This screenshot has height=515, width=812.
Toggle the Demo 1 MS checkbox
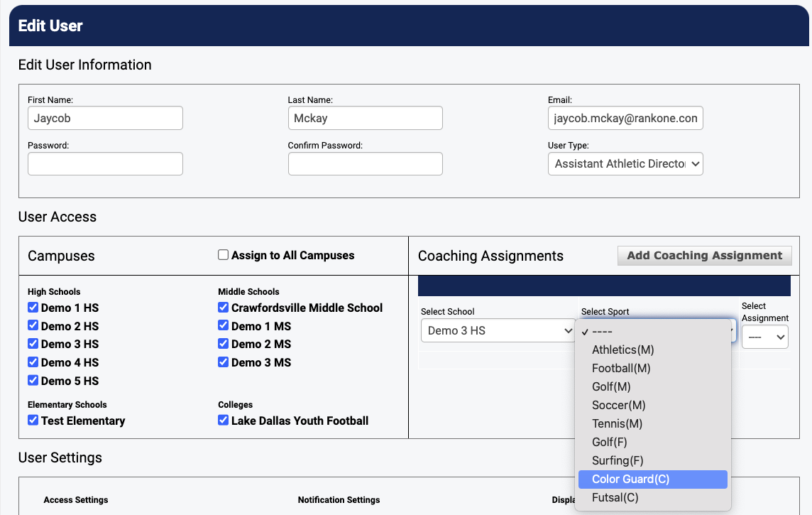pos(223,325)
